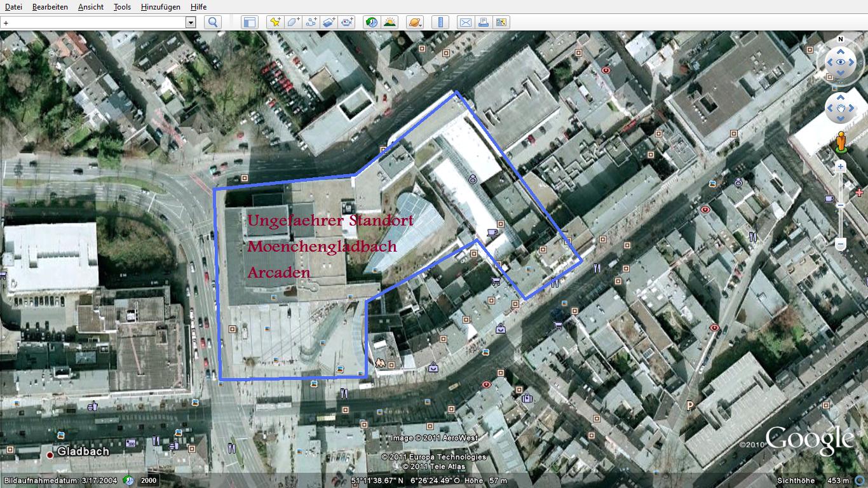Open the Hinzufügen menu
Image resolution: width=868 pixels, height=488 pixels.
[x=160, y=6]
